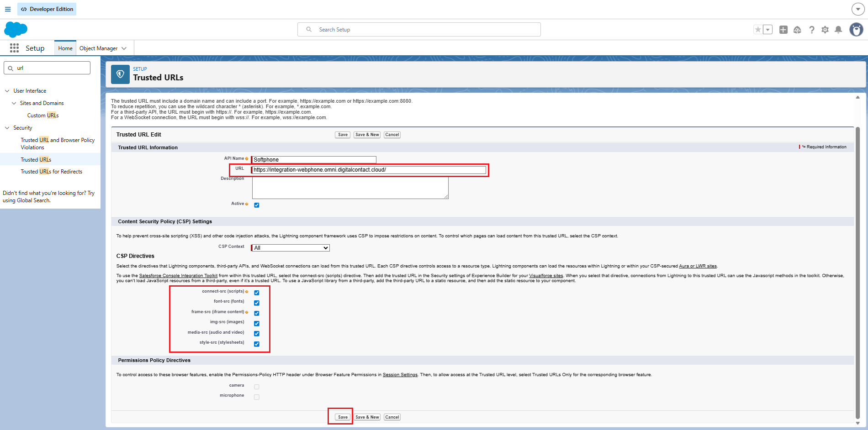
Task: Open the global actions plus icon
Action: click(x=783, y=30)
